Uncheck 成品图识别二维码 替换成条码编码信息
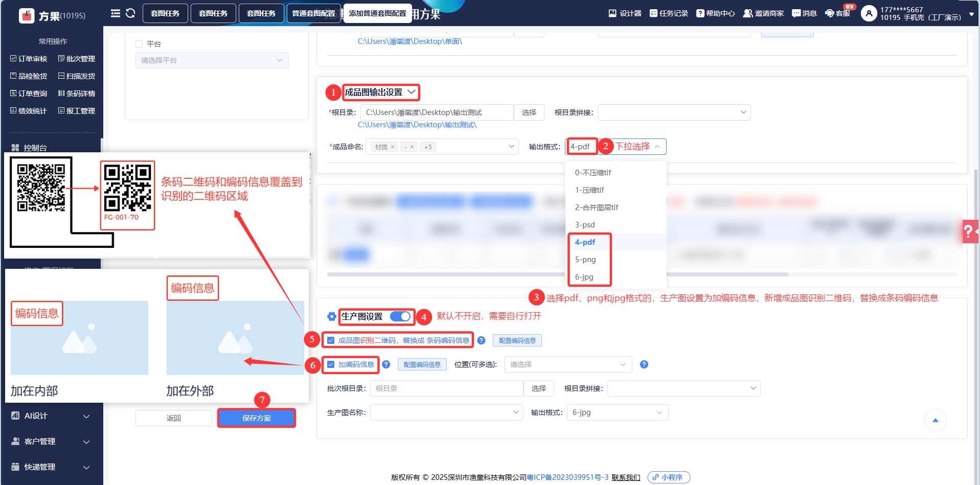Image resolution: width=980 pixels, height=485 pixels. tap(331, 340)
